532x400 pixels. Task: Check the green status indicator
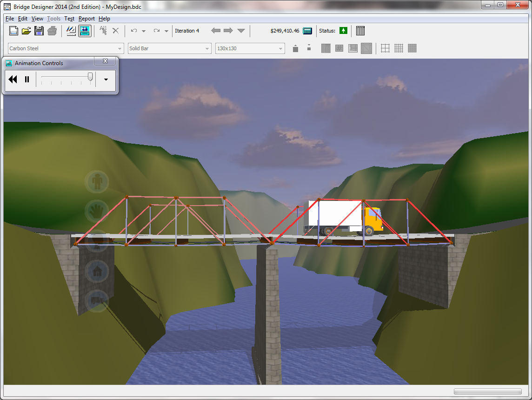(x=343, y=31)
